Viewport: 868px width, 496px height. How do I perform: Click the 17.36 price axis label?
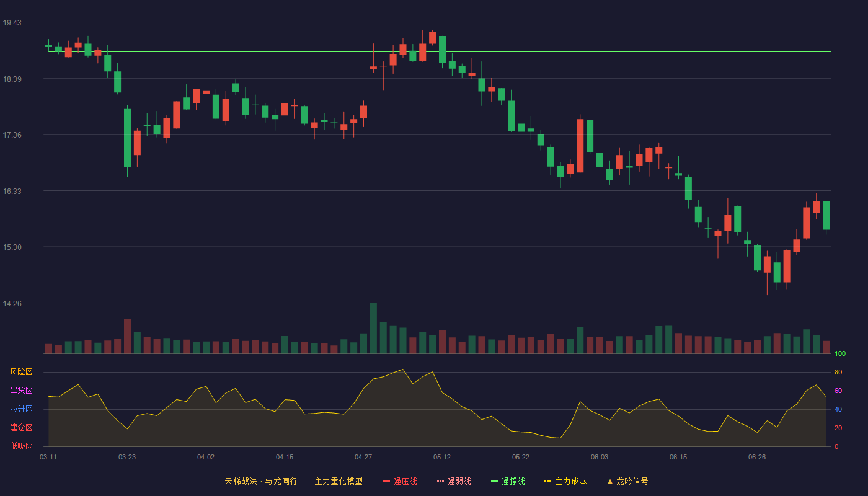(12, 135)
